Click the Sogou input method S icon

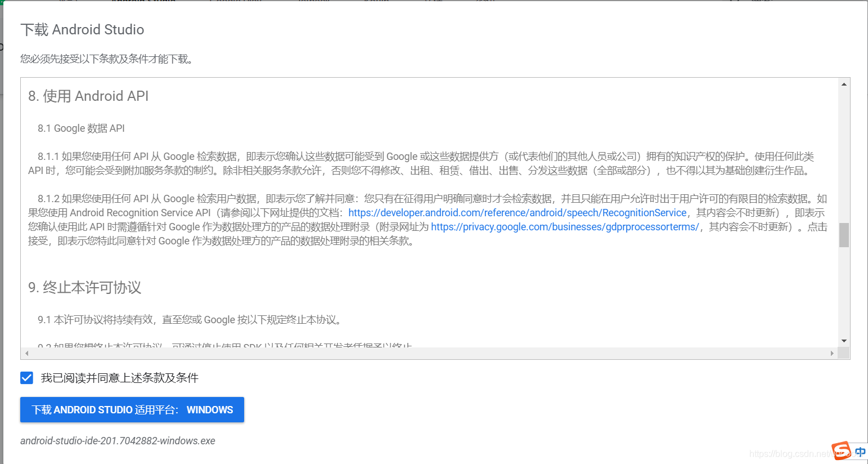coord(842,450)
